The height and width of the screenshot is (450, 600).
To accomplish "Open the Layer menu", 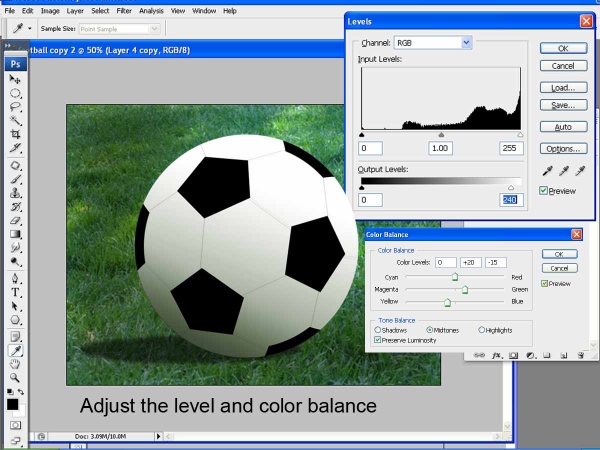I will 75,11.
